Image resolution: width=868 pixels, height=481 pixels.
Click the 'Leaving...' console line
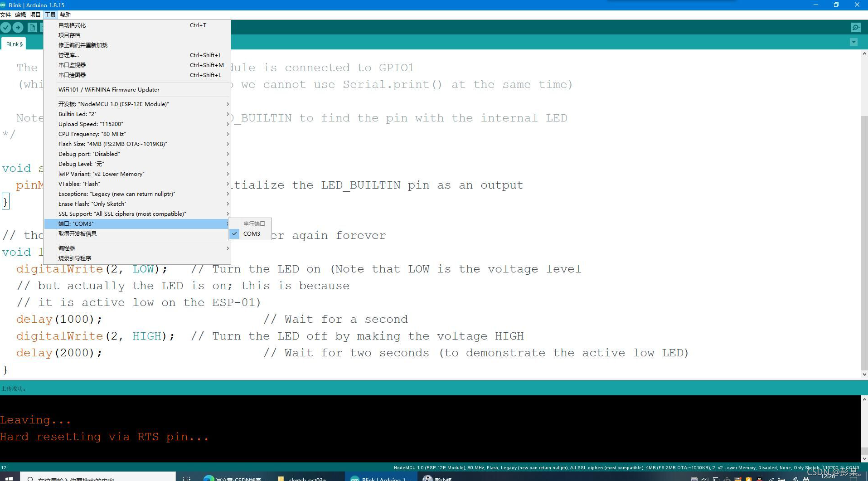35,420
